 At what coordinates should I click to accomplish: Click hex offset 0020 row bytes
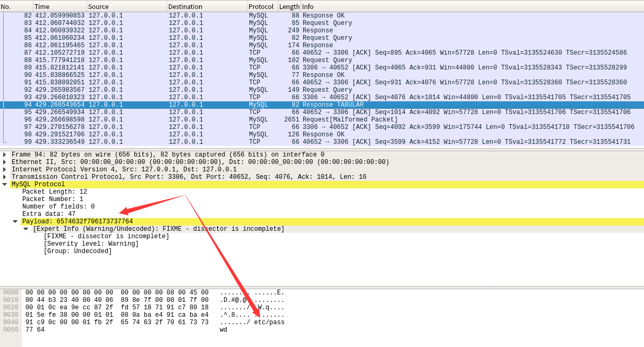(117, 308)
